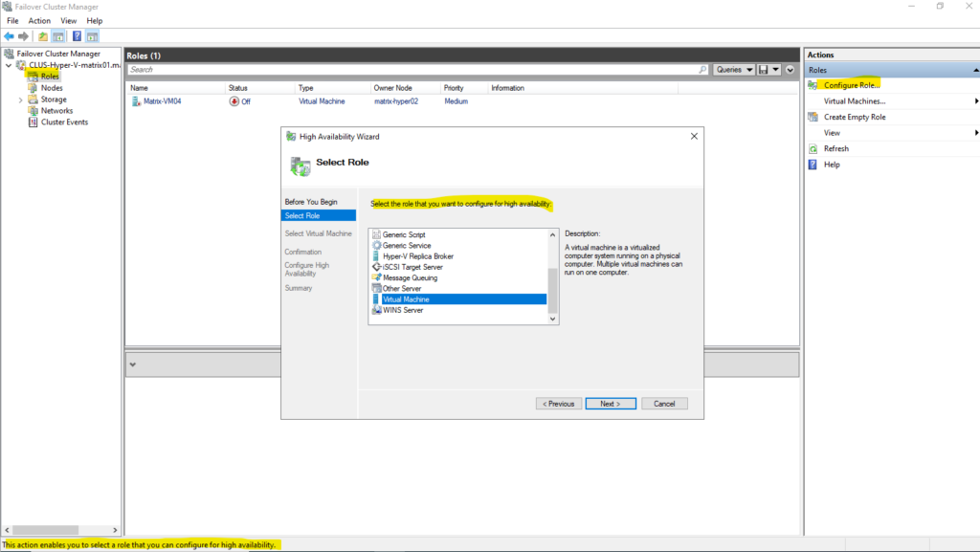The height and width of the screenshot is (552, 980).
Task: Click the Cancel button in wizard
Action: tap(664, 404)
